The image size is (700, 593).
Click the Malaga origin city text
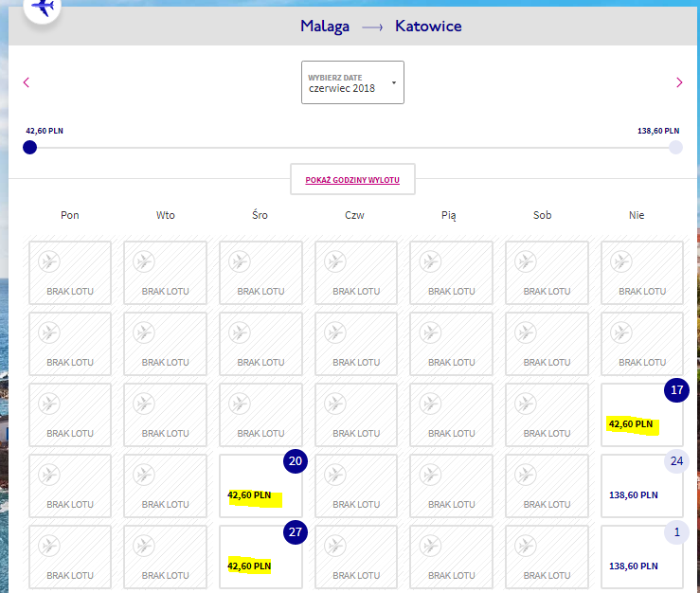325,27
